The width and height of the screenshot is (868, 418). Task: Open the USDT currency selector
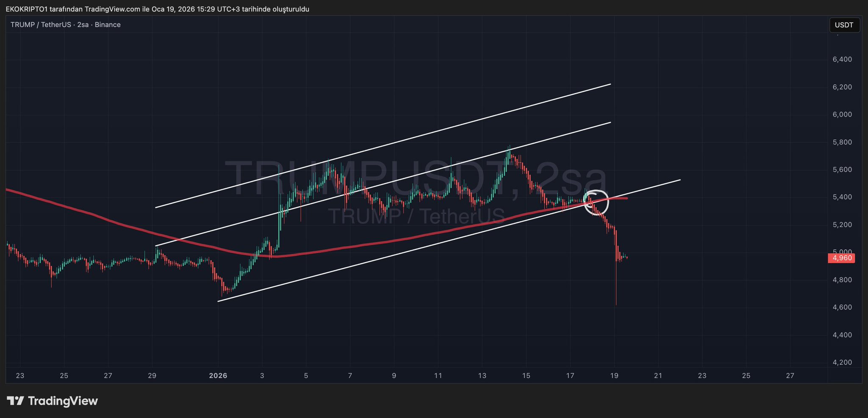[x=844, y=25]
